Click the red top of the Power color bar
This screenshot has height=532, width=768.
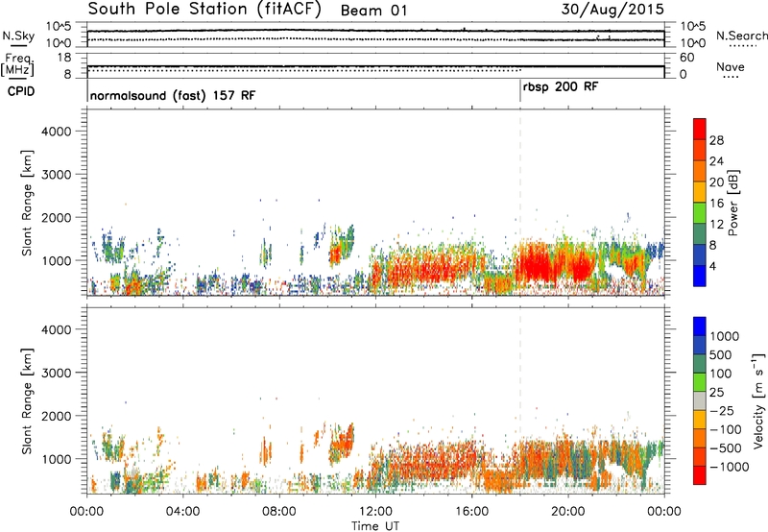coord(700,129)
